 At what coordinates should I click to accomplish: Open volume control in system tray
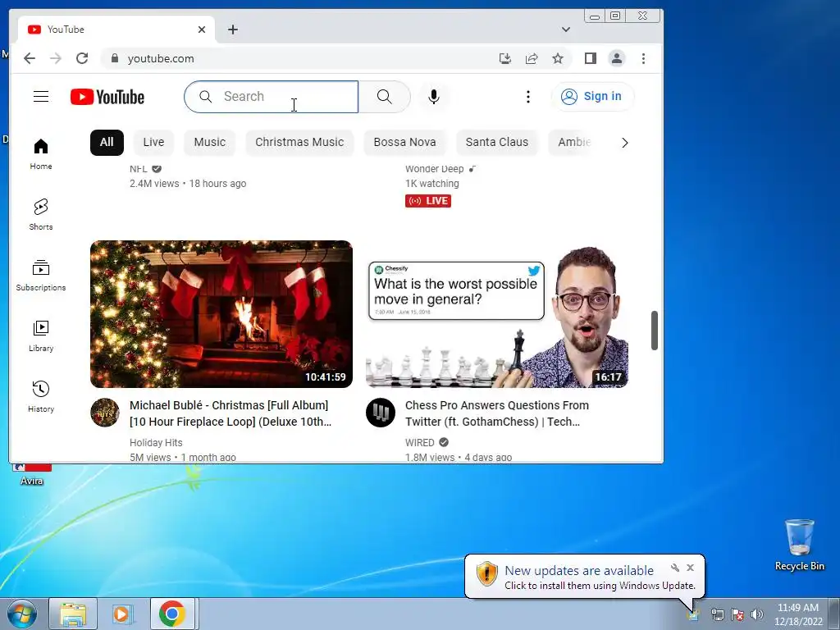click(x=757, y=614)
